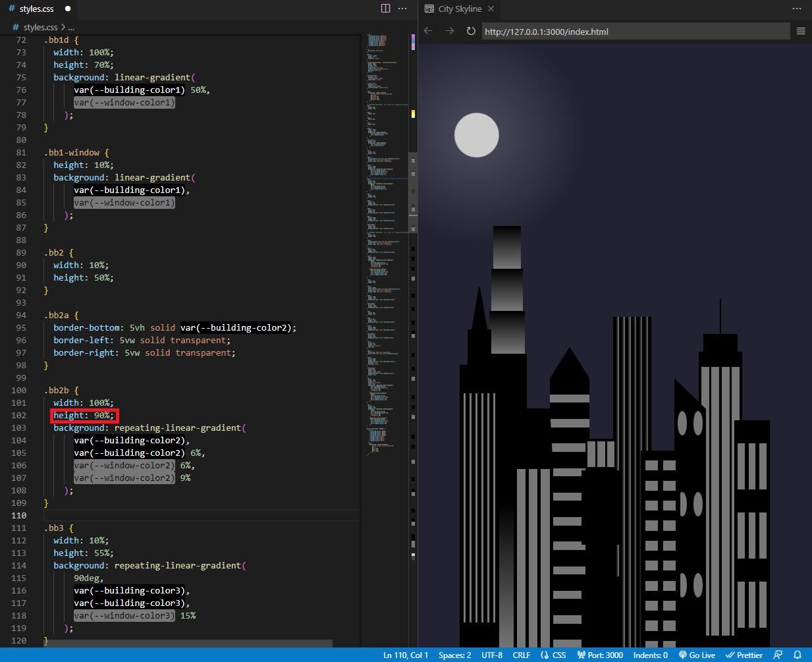This screenshot has width=812, height=662.
Task: Click Ln 110, Col 1 in status bar
Action: [x=405, y=655]
